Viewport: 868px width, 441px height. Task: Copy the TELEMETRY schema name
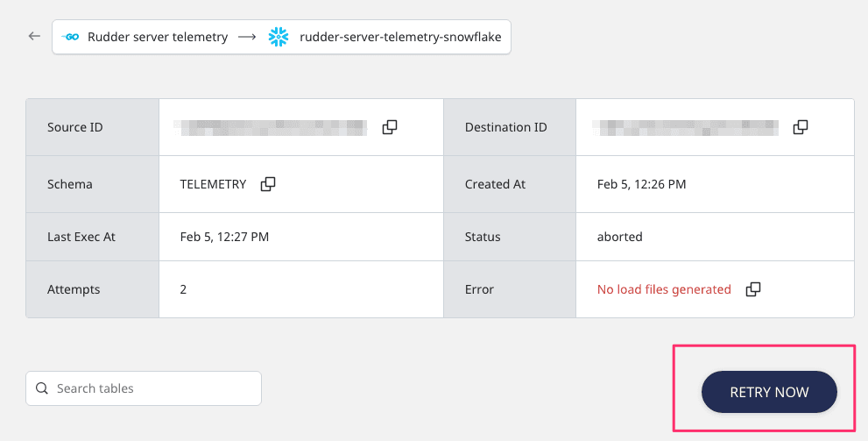coord(268,184)
